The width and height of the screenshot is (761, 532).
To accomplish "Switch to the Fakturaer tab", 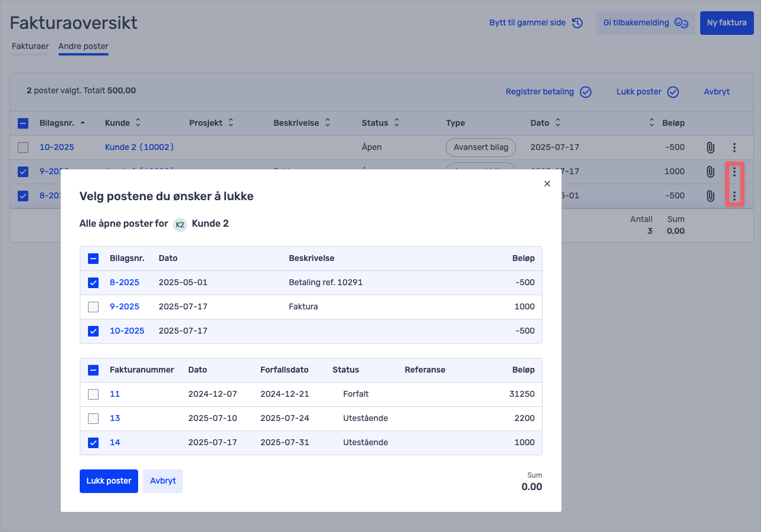I will pos(30,46).
